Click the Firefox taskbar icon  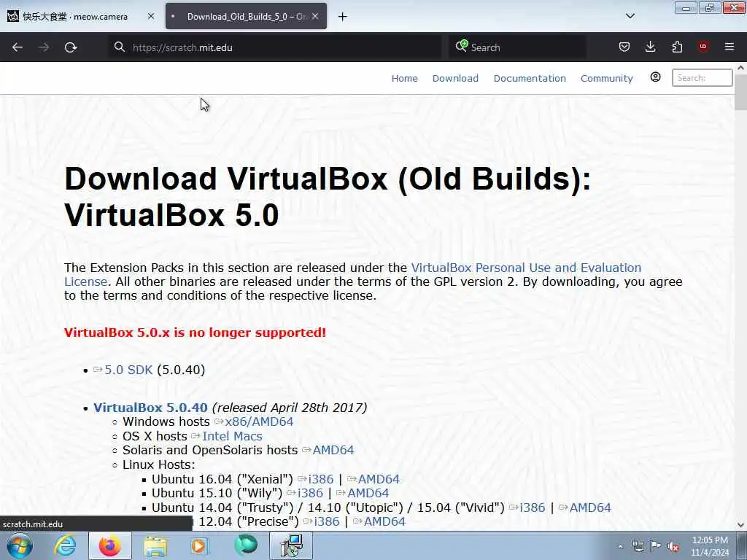(x=110, y=545)
